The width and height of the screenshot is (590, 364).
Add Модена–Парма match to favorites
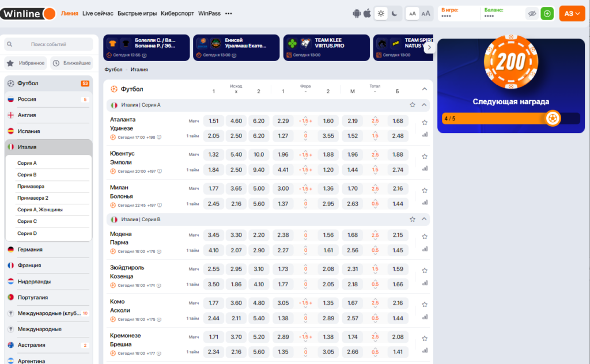tap(425, 237)
